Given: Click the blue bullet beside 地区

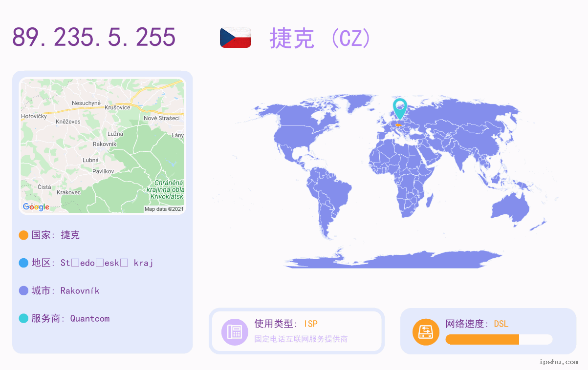Looking at the screenshot, I should [23, 263].
